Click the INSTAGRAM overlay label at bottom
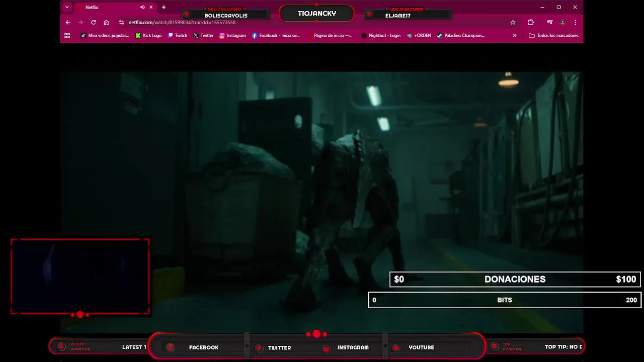 pyautogui.click(x=353, y=347)
